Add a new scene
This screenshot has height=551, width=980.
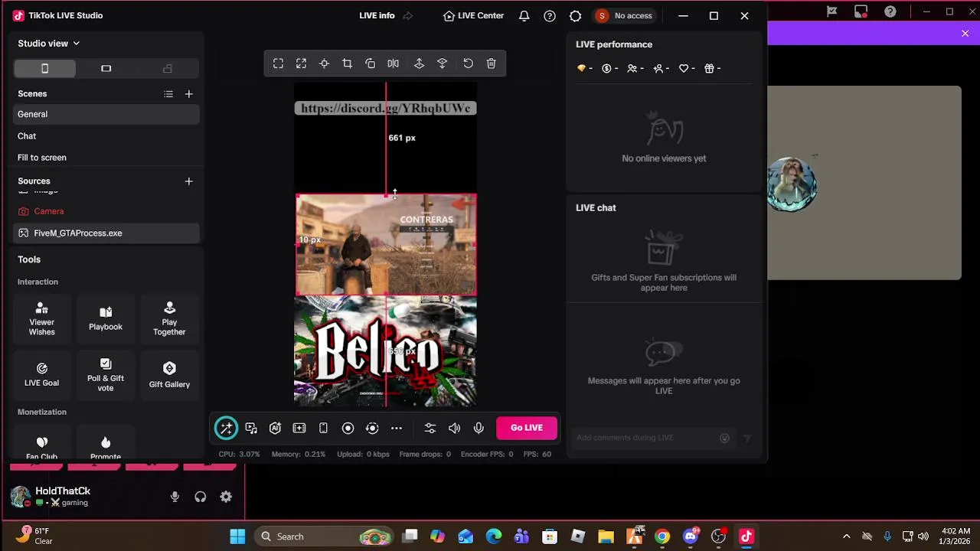(x=189, y=93)
